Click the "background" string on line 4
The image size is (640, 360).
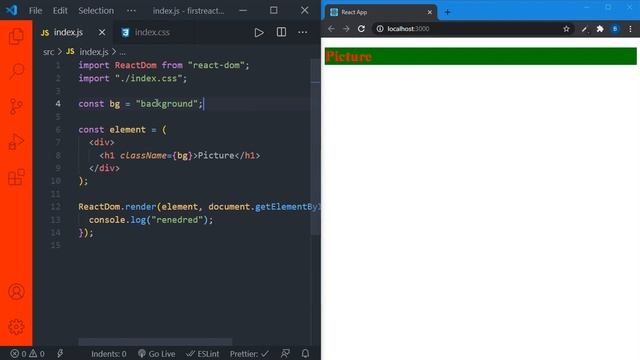click(167, 104)
